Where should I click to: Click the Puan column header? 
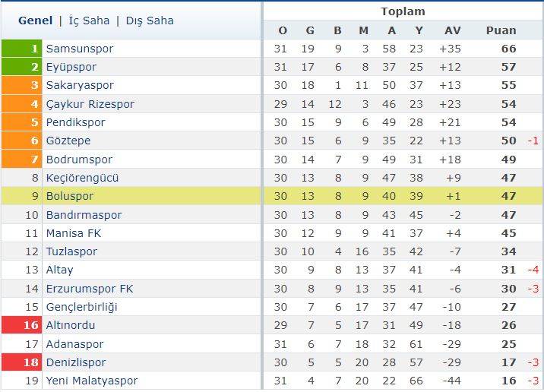pyautogui.click(x=501, y=30)
